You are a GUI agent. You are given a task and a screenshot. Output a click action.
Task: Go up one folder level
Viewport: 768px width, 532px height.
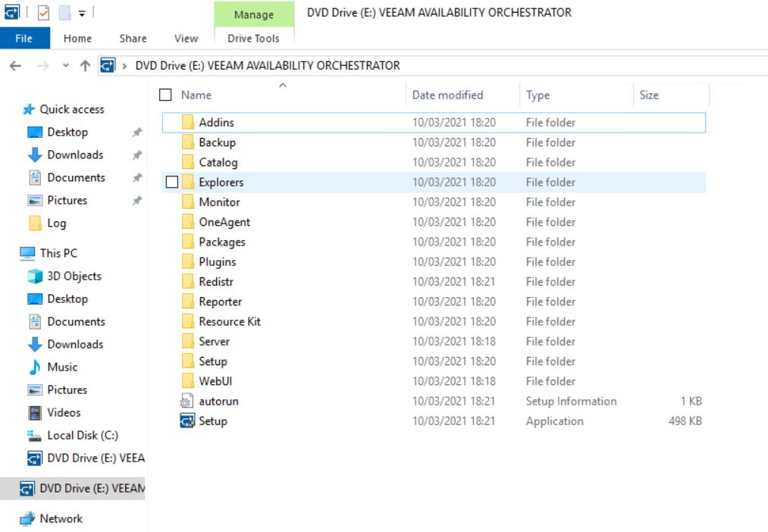[x=85, y=66]
